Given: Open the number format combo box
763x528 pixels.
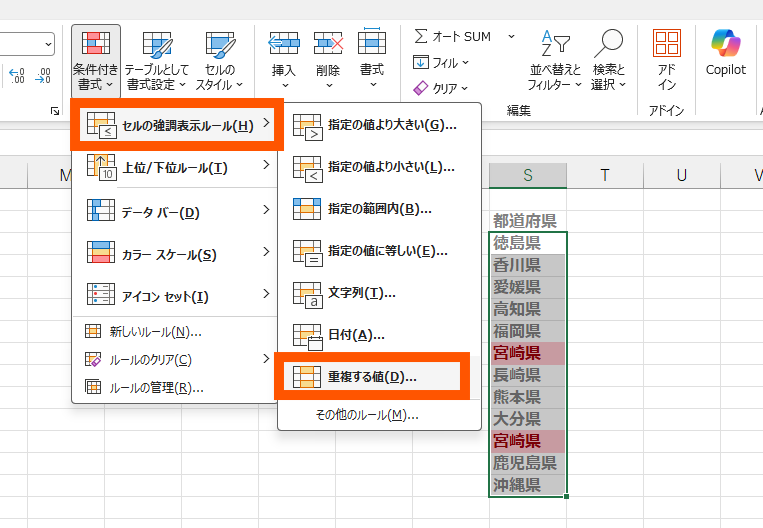Looking at the screenshot, I should point(27,44).
